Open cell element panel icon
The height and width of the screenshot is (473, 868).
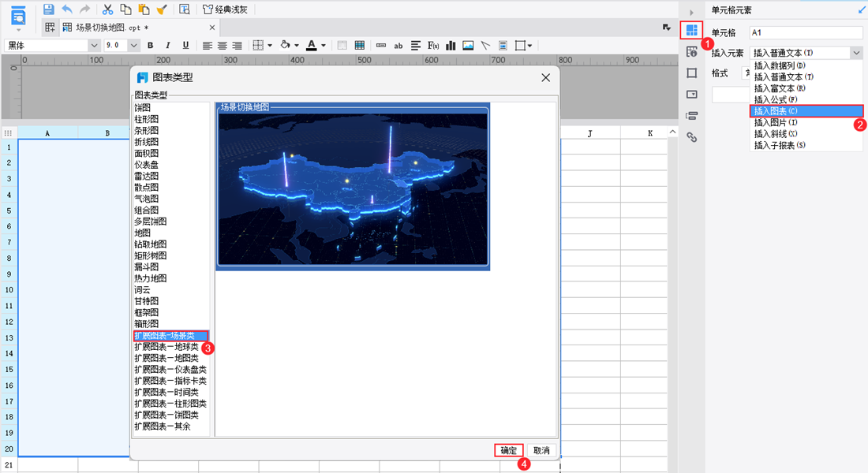click(x=691, y=30)
